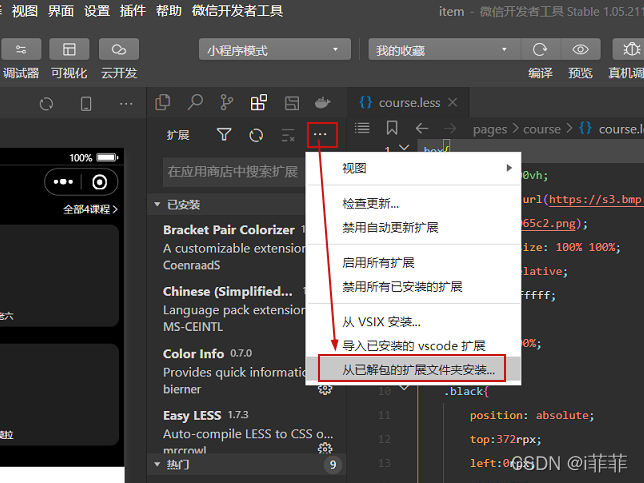The width and height of the screenshot is (644, 483).
Task: Click the 编译 compile refresh icon
Action: [540, 50]
